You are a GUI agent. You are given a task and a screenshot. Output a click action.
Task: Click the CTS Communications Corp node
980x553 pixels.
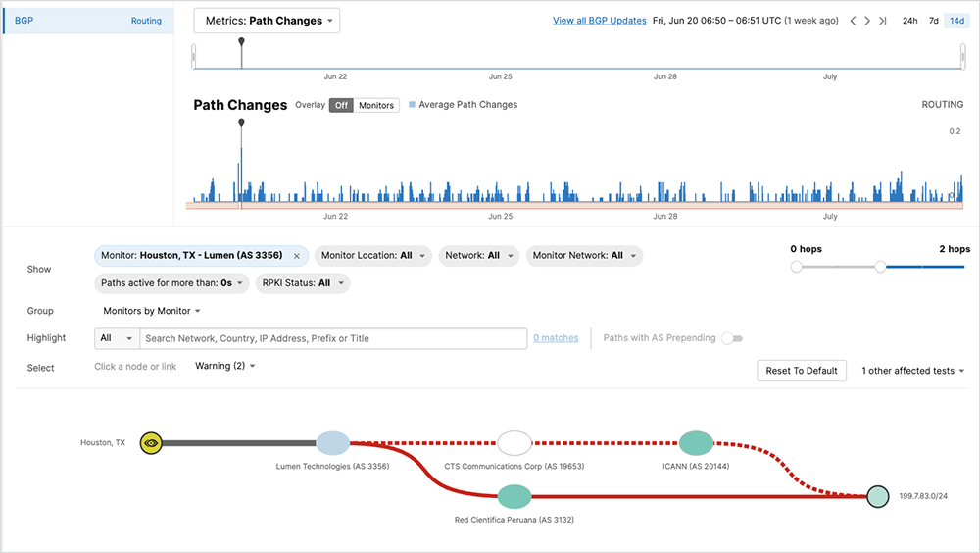click(x=514, y=443)
